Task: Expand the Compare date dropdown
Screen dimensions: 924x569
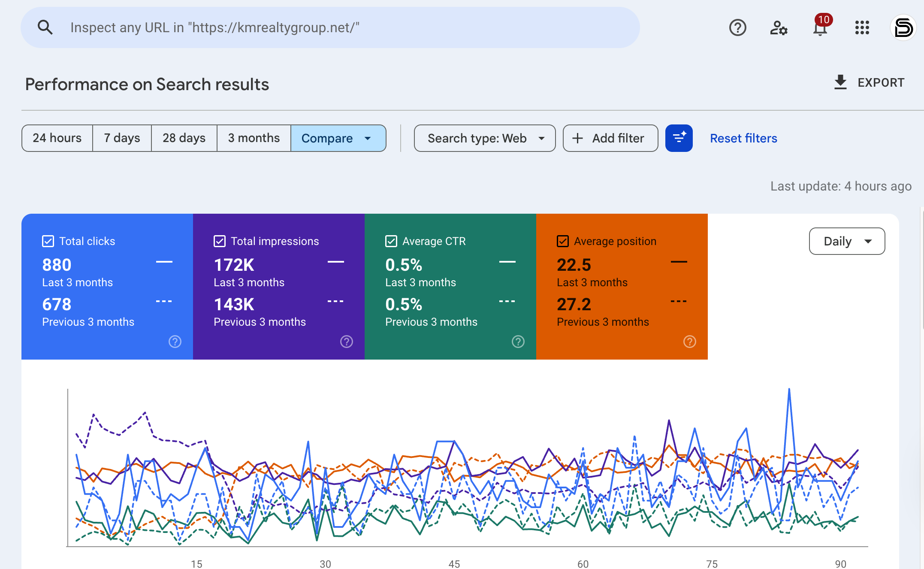Action: point(338,138)
